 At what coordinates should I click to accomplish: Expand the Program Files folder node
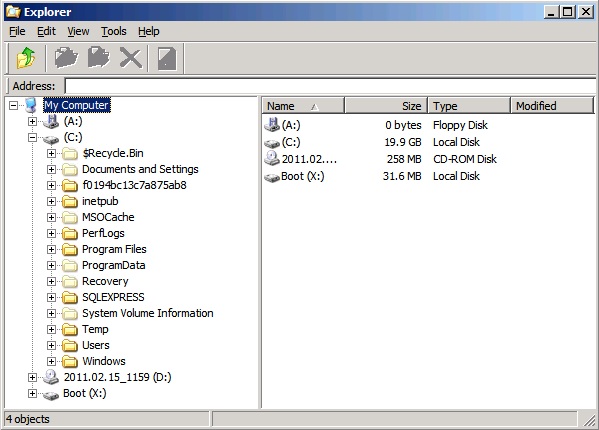pos(51,249)
